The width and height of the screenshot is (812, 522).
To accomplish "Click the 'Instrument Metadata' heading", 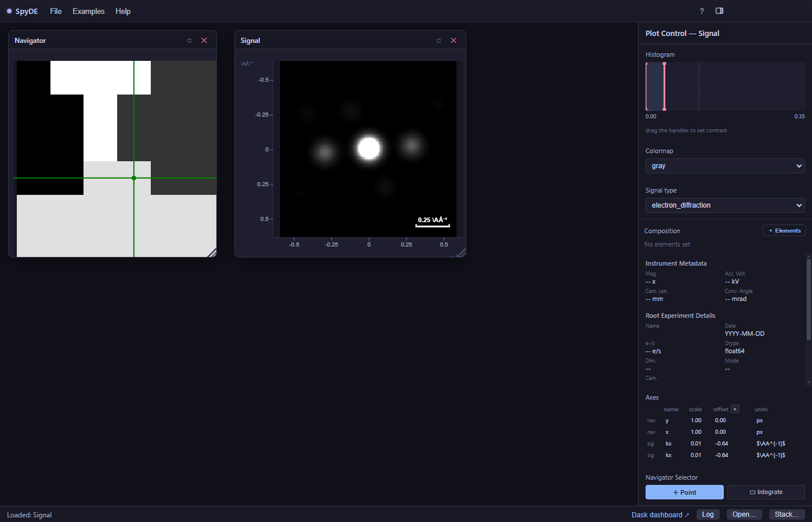I will coord(676,263).
